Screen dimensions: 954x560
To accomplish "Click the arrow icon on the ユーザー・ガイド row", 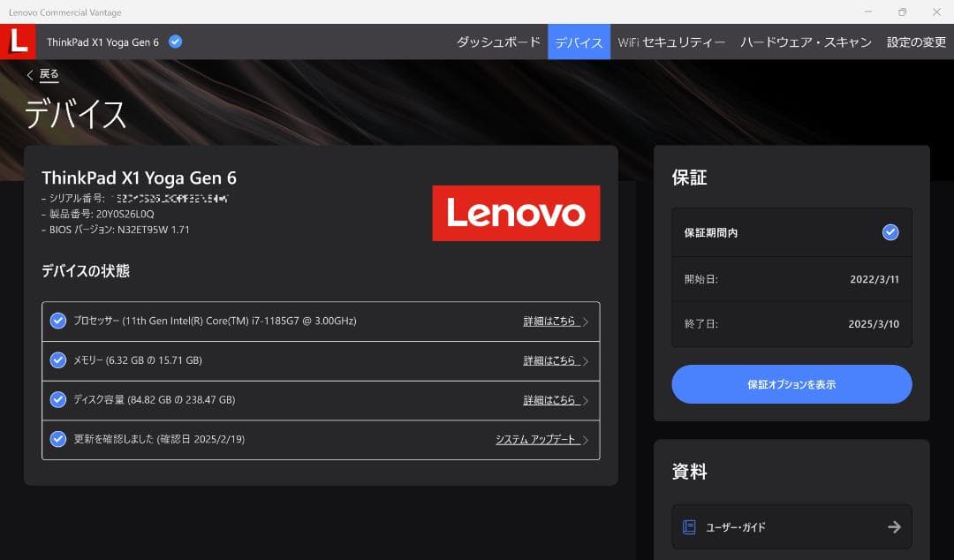I will 894,526.
